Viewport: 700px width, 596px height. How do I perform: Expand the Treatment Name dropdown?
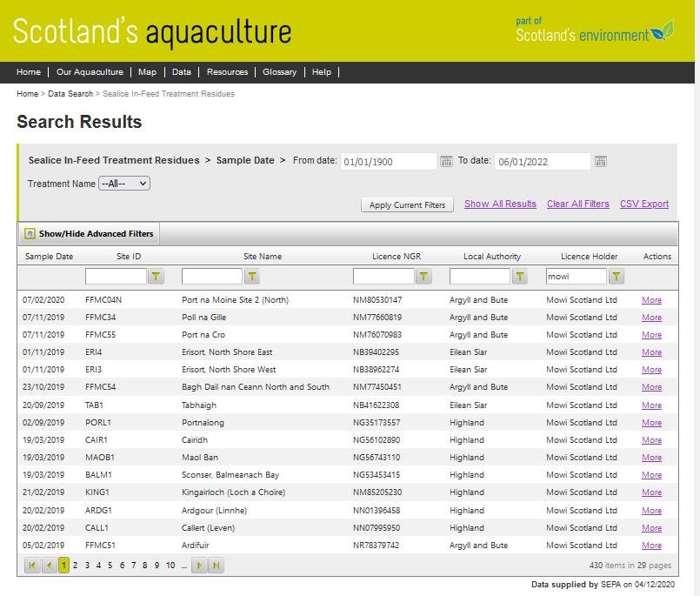coord(124,184)
